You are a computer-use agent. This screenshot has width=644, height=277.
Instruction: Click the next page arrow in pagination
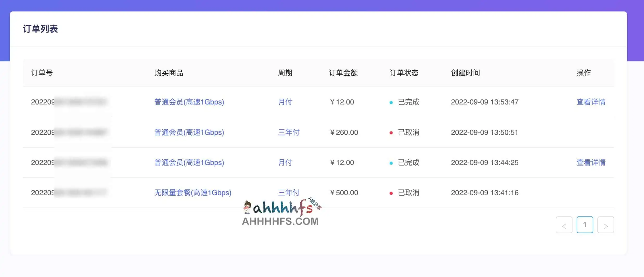pyautogui.click(x=606, y=225)
